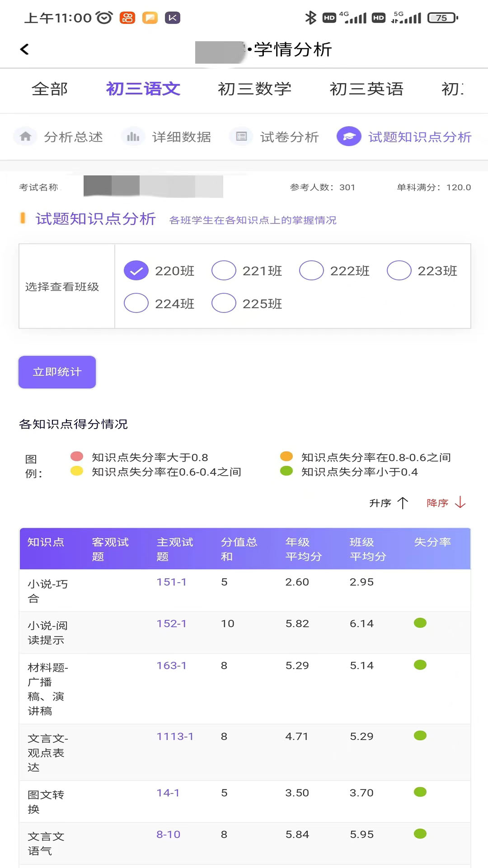Tap the back arrow icon
This screenshot has height=868, width=488.
(x=25, y=49)
